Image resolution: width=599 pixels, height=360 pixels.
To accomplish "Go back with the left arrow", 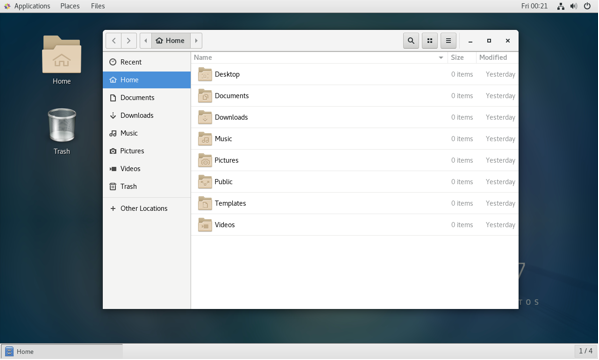I will click(114, 41).
